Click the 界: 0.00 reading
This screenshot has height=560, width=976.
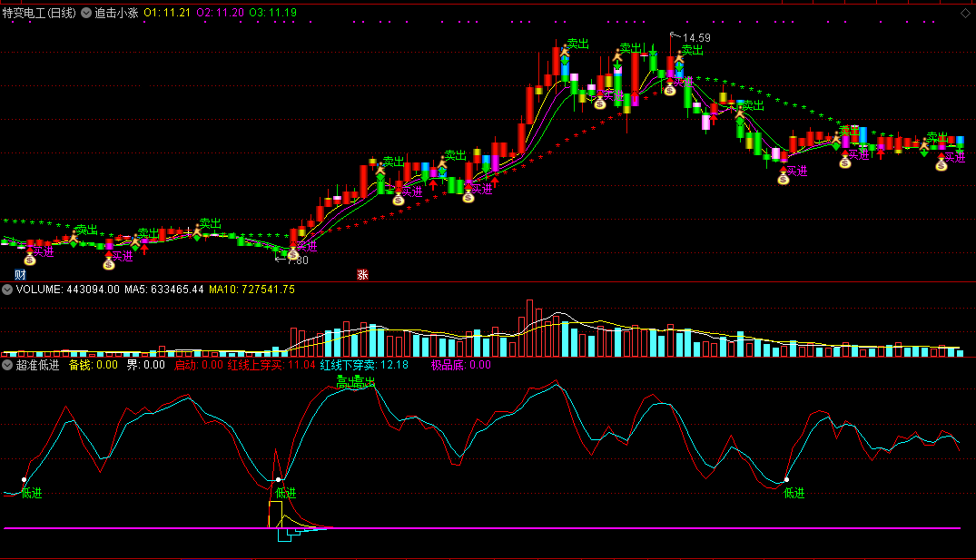point(146,365)
